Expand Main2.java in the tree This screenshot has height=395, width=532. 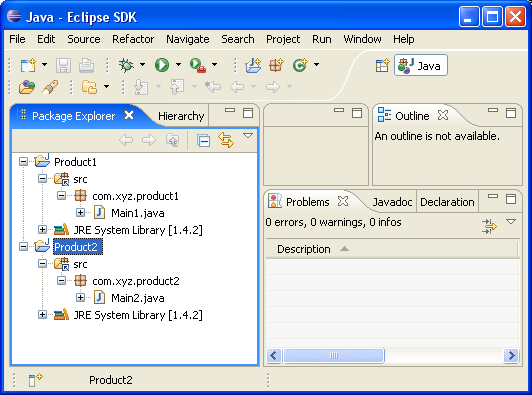(80, 297)
